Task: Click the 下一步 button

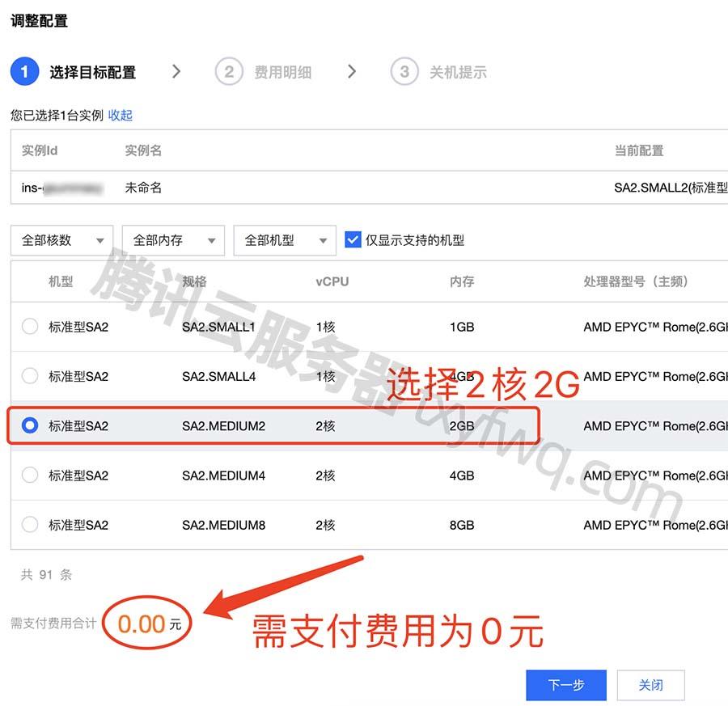Action: click(566, 685)
